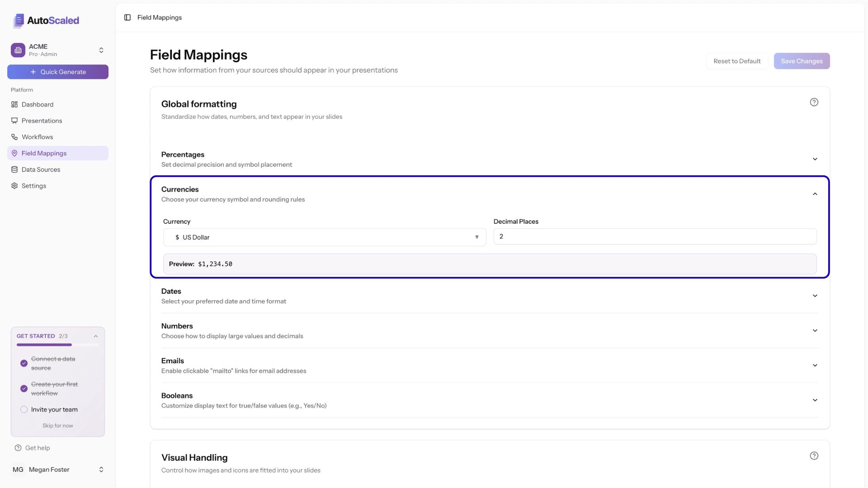Click the completed Connect a data source checkmark

[24, 363]
